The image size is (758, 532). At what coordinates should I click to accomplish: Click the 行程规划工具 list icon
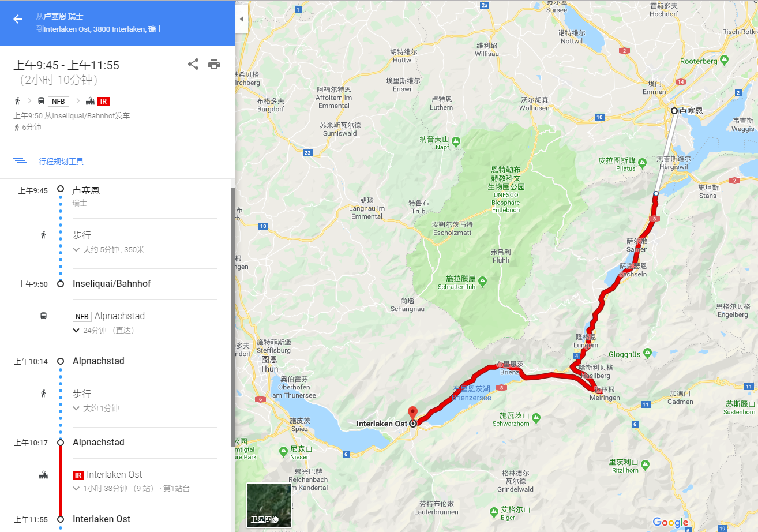20,160
